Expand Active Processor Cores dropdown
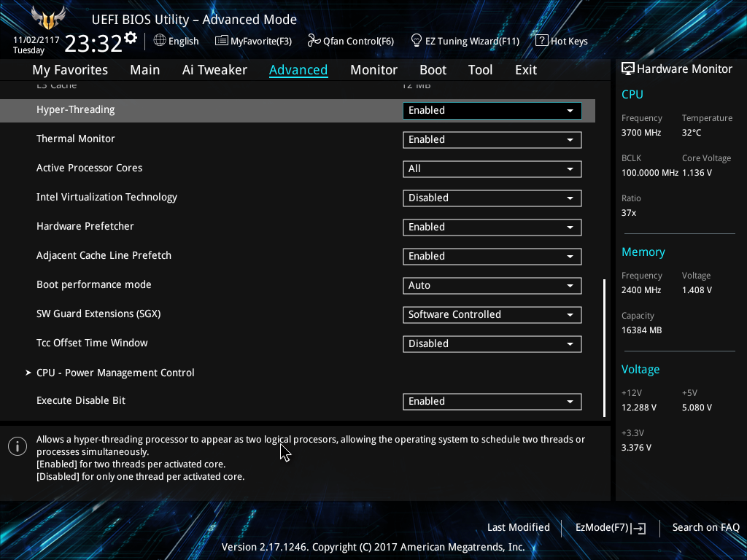The width and height of the screenshot is (747, 560). pos(492,168)
